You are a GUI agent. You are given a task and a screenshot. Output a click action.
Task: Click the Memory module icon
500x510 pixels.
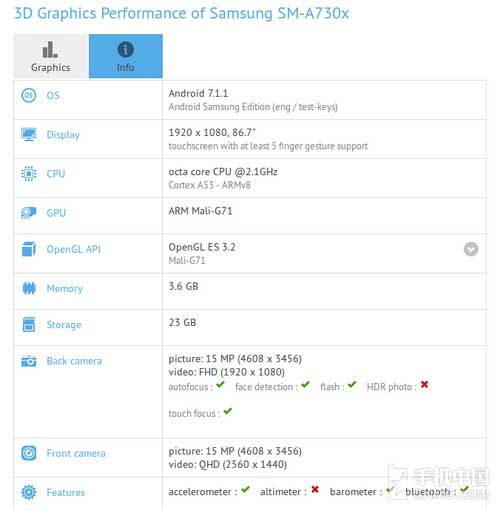(x=29, y=288)
